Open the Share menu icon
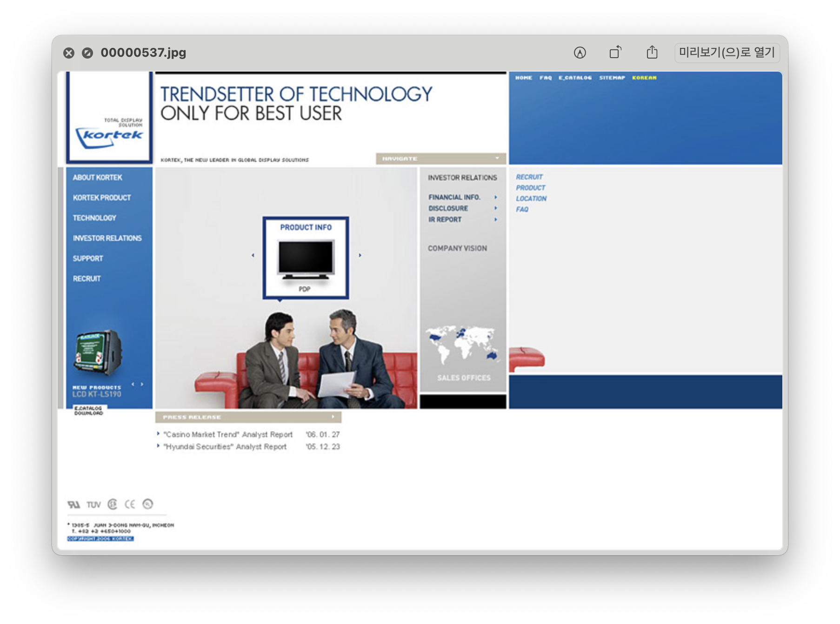 652,52
